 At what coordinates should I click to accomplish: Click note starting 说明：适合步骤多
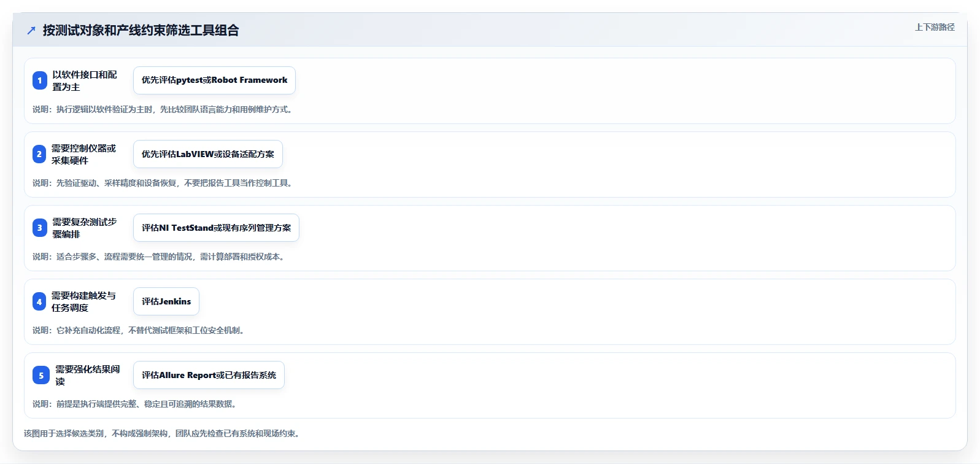coord(160,257)
